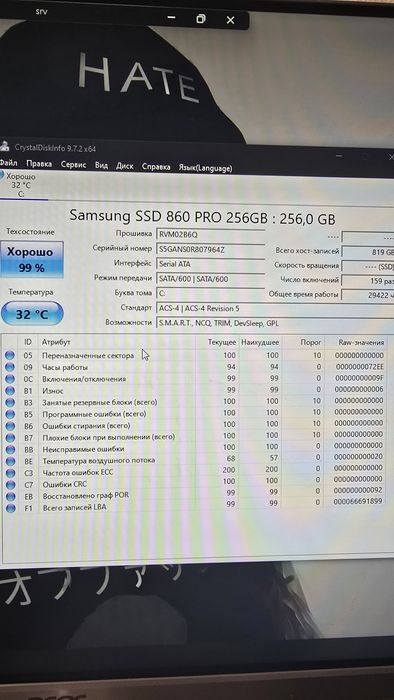The width and height of the screenshot is (394, 700).
Task: Click the Raw-значения column header
Action: (x=361, y=342)
